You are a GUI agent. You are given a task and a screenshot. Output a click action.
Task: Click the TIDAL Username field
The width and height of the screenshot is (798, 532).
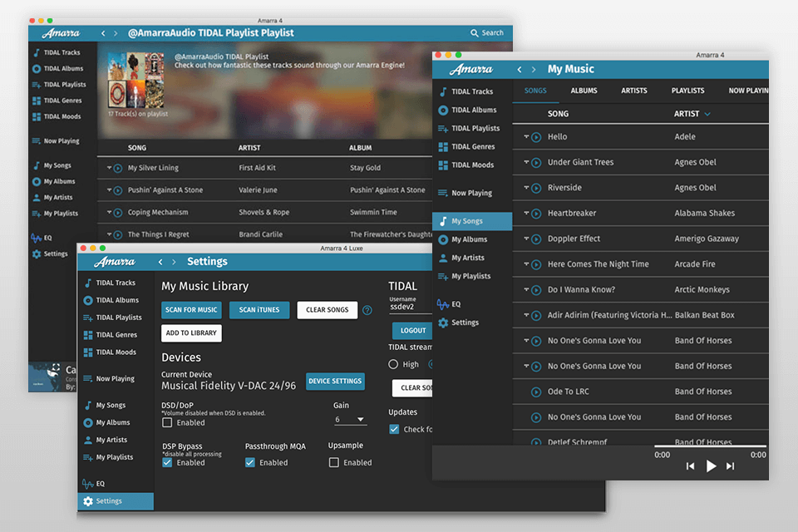click(x=410, y=307)
